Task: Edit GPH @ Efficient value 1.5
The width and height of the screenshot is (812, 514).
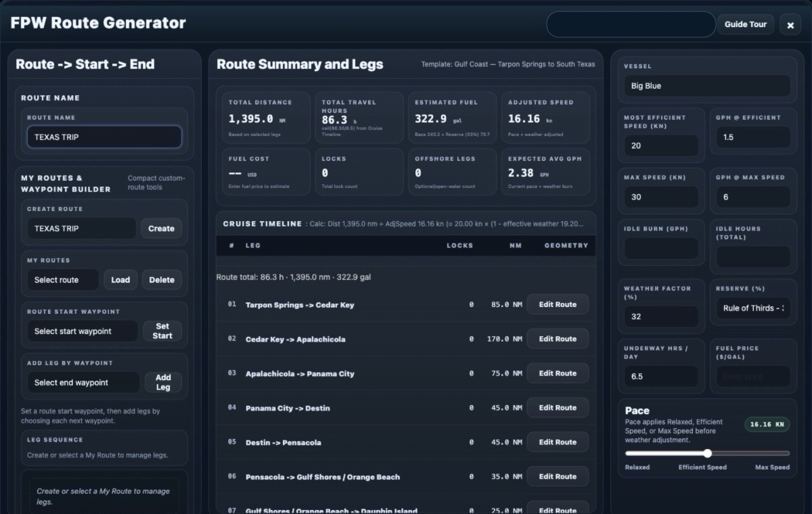Action: click(753, 137)
